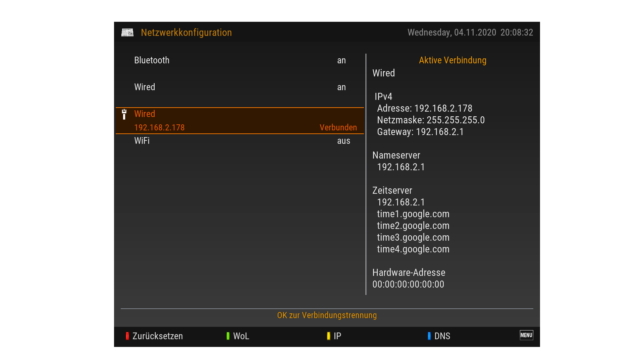Click the Aktive Verbindung heading
This screenshot has height=362, width=644.
click(452, 60)
